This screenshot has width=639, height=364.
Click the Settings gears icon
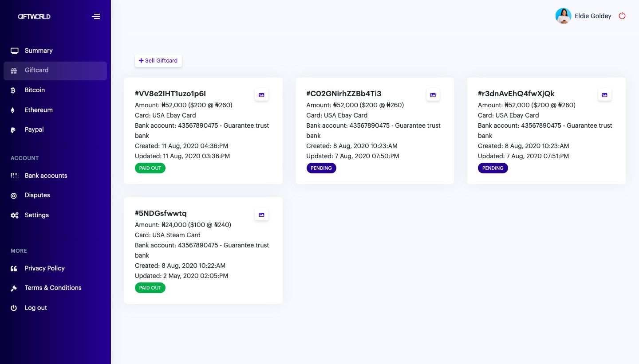click(x=15, y=215)
